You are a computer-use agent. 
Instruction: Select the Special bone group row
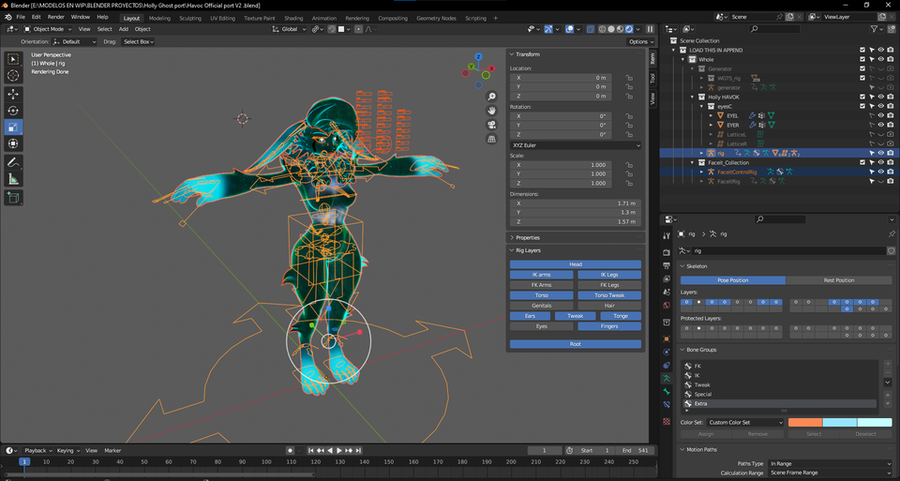[x=779, y=394]
